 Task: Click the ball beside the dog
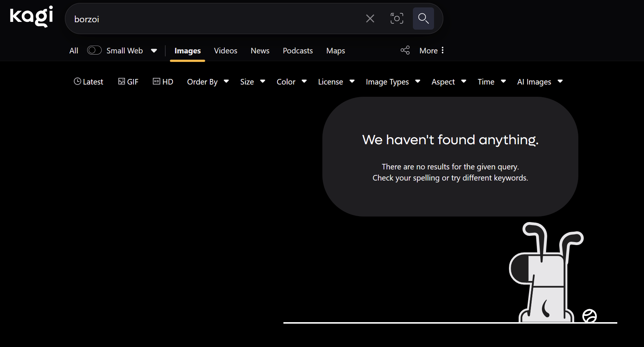[x=589, y=316]
